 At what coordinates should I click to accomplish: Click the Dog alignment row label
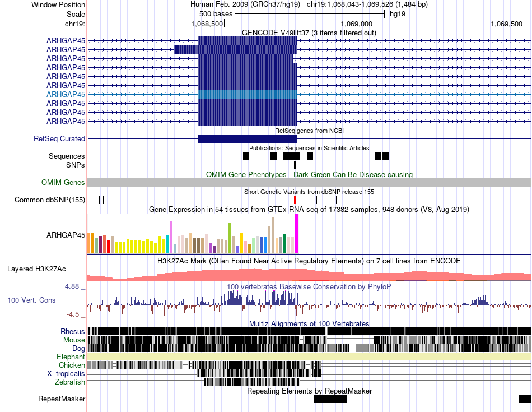point(78,349)
